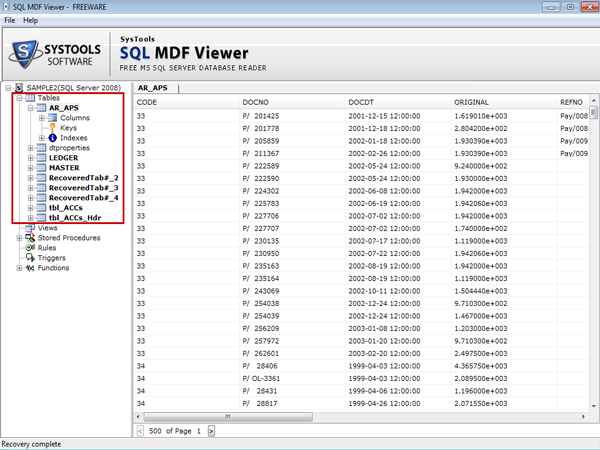This screenshot has height=450, width=600.
Task: Expand the Functions tree node
Action: click(x=19, y=268)
